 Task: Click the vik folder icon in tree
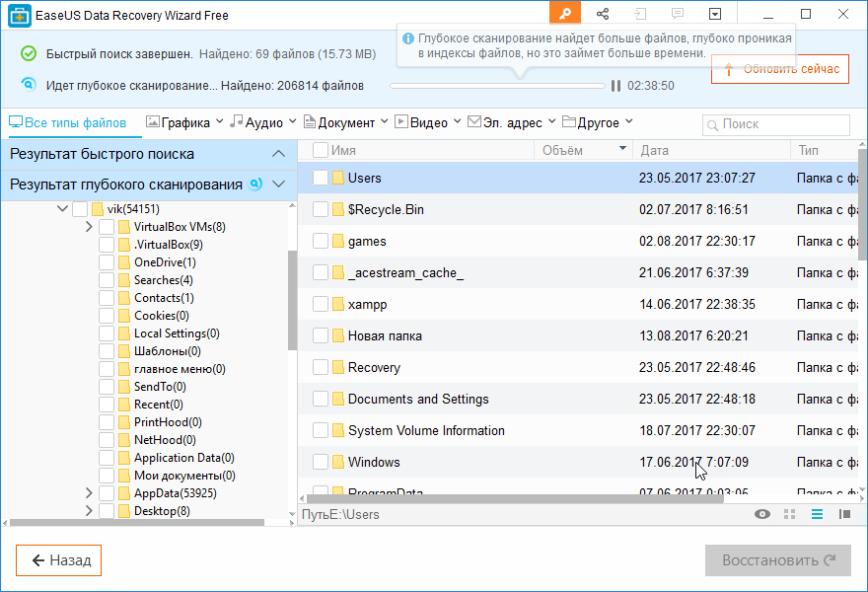[98, 209]
